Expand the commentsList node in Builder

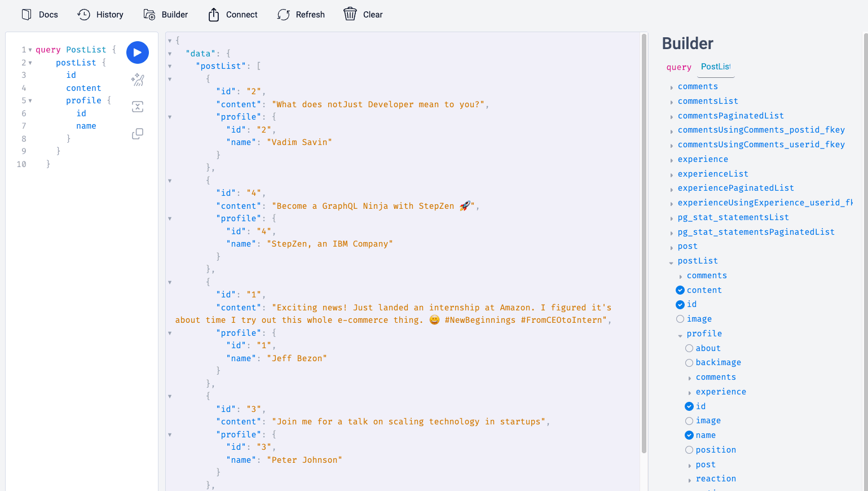(671, 102)
